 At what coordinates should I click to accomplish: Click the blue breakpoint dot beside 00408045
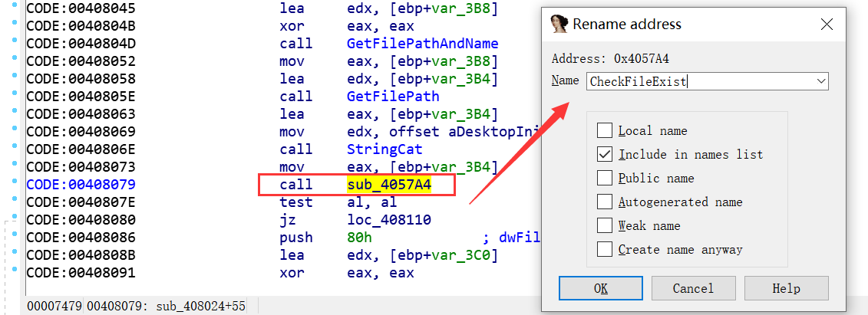pyautogui.click(x=15, y=7)
